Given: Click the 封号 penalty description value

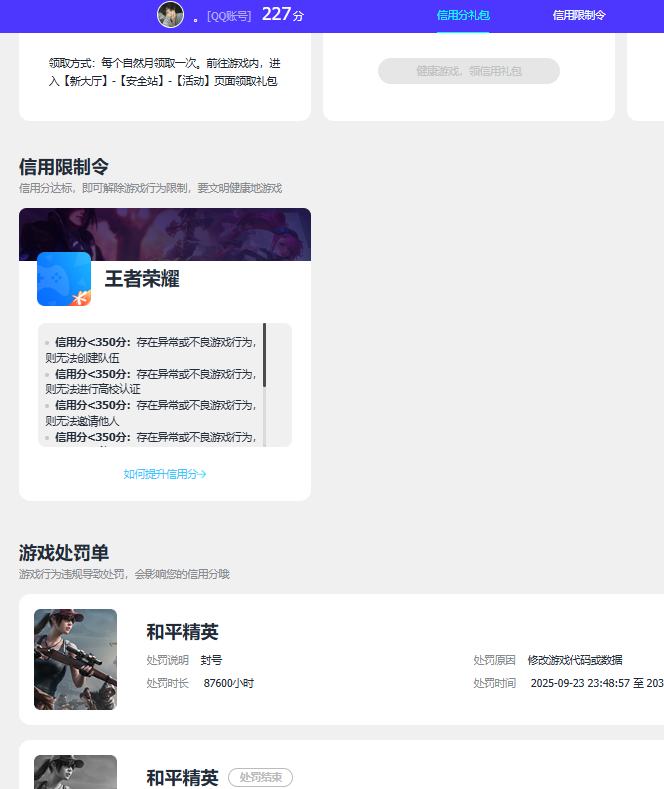Looking at the screenshot, I should click(x=211, y=660).
